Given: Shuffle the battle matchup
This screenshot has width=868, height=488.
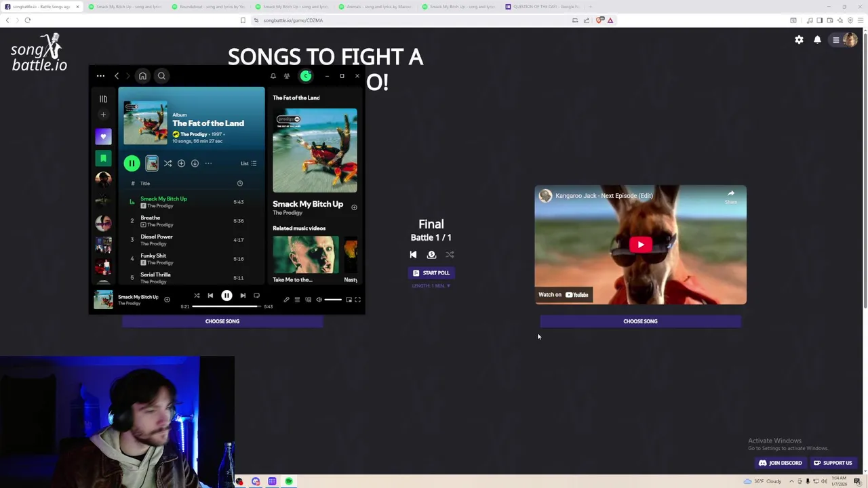Looking at the screenshot, I should pyautogui.click(x=450, y=255).
